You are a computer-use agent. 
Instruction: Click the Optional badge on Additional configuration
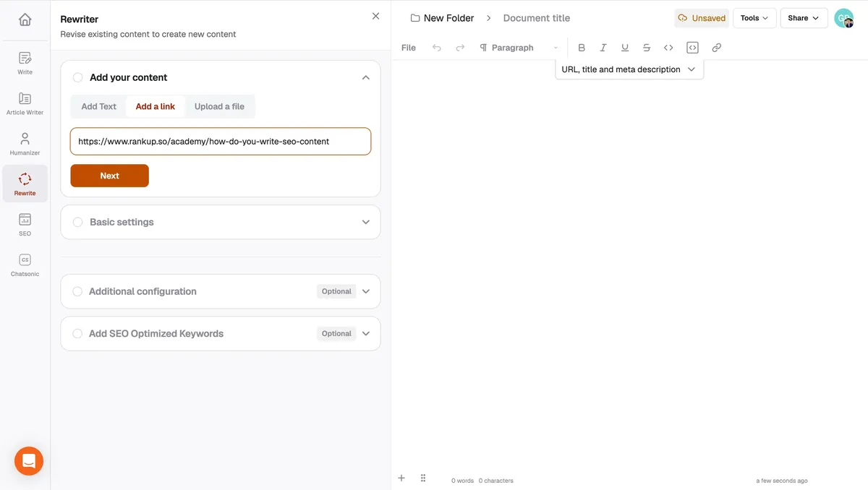[336, 291]
